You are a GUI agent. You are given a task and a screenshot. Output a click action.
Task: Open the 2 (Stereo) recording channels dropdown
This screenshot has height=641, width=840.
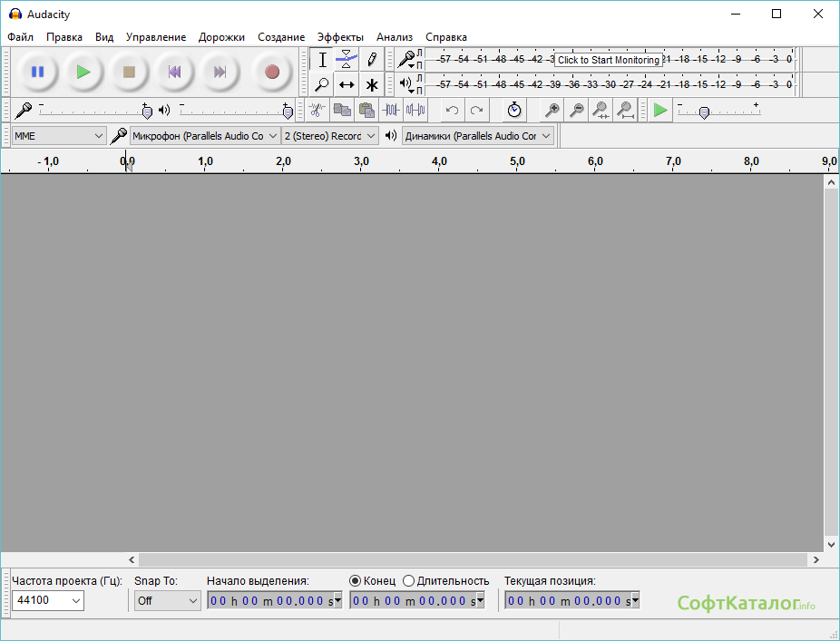pos(329,134)
